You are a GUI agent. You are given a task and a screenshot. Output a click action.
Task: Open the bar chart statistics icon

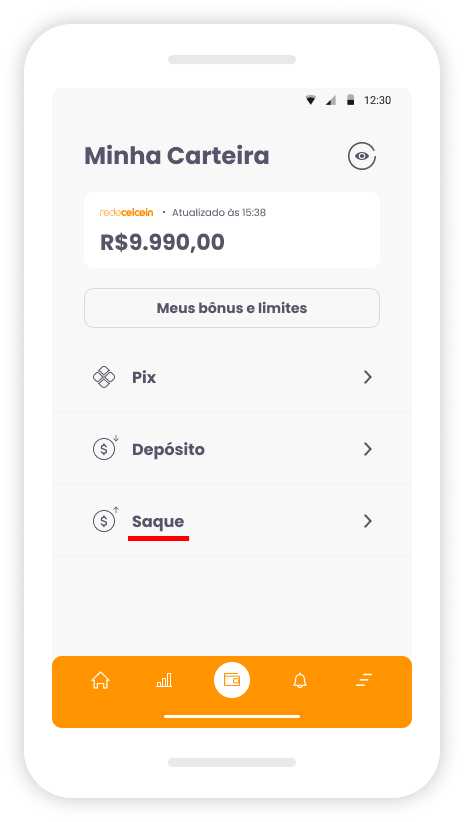[x=164, y=680]
